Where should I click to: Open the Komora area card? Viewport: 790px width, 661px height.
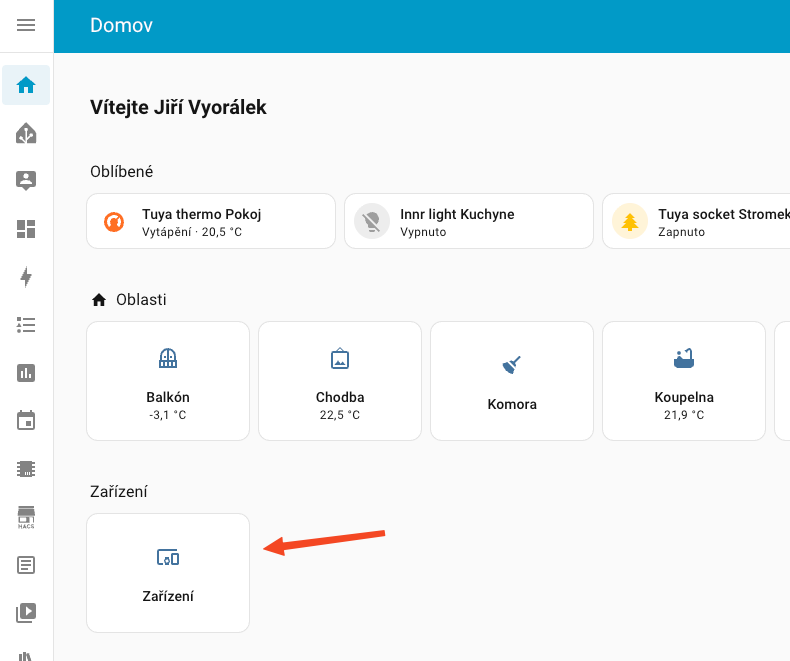512,381
